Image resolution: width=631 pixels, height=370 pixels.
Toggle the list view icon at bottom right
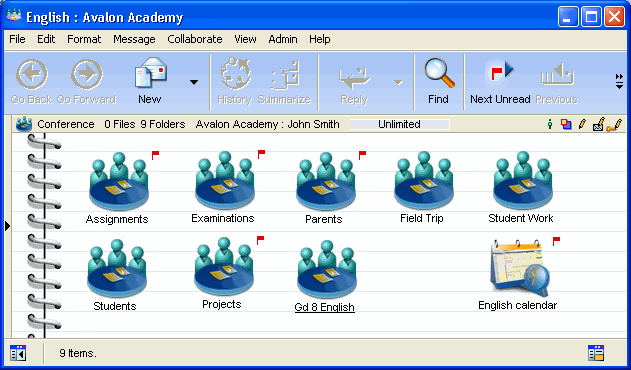click(596, 353)
